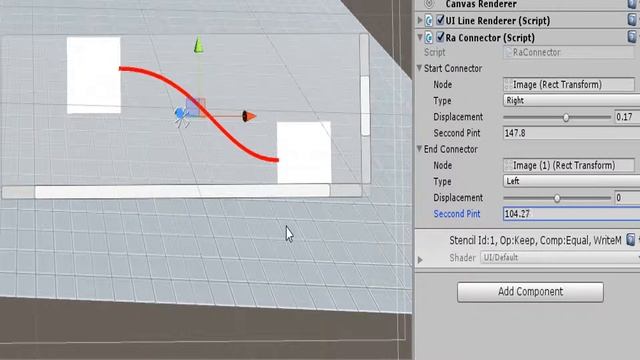The width and height of the screenshot is (640, 360).
Task: Expand the UI Line Renderer component
Action: pos(420,20)
